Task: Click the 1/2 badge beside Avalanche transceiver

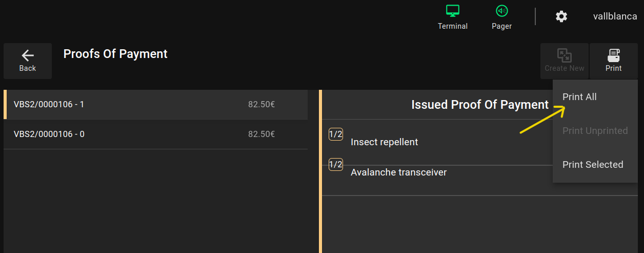Action: coord(336,164)
